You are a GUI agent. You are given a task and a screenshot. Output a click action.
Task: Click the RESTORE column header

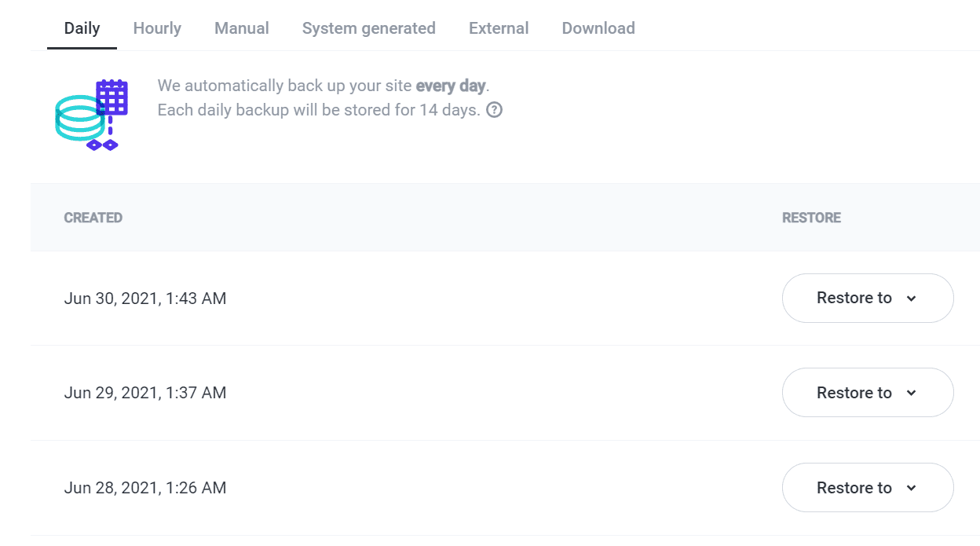(x=811, y=218)
